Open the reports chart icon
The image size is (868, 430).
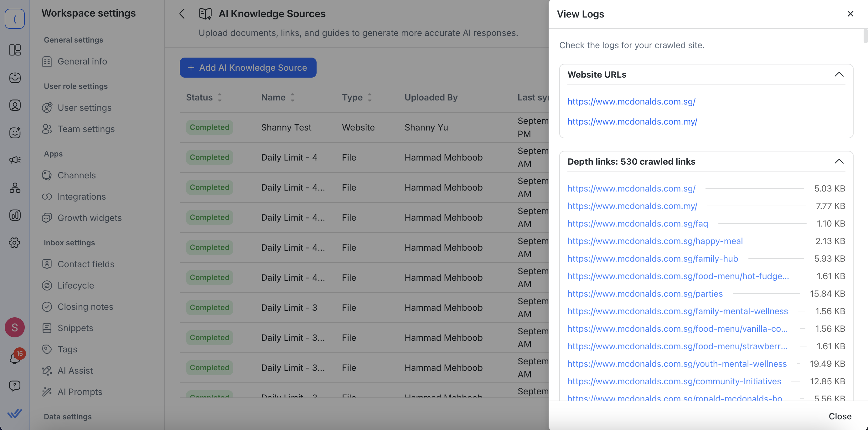(15, 215)
